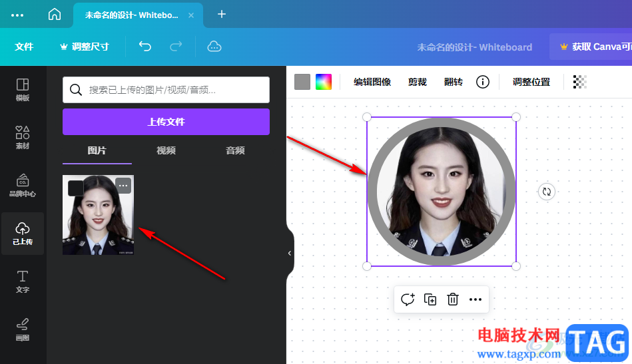This screenshot has width=632, height=364.
Task: Open the Draw (画图) tool
Action: click(x=23, y=329)
